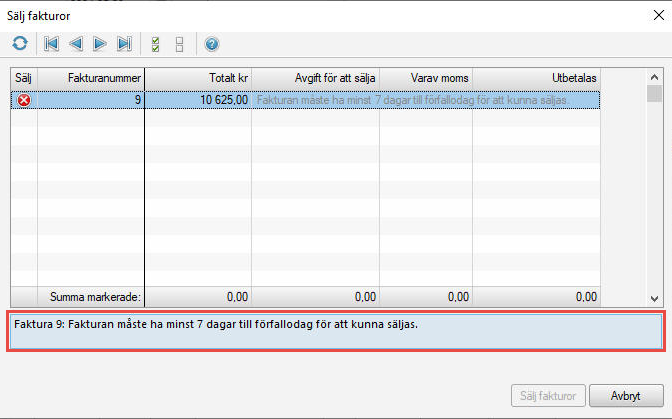Viewport: 672px width, 419px height.
Task: Select the 10 625,00 total amount cell
Action: (x=198, y=100)
